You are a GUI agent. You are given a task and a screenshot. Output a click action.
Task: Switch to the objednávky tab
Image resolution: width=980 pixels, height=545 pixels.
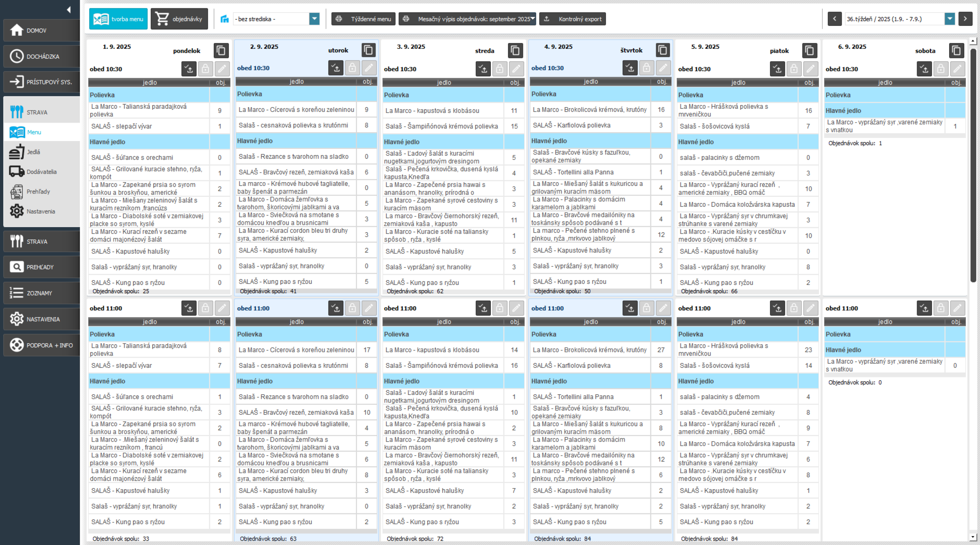tap(179, 19)
